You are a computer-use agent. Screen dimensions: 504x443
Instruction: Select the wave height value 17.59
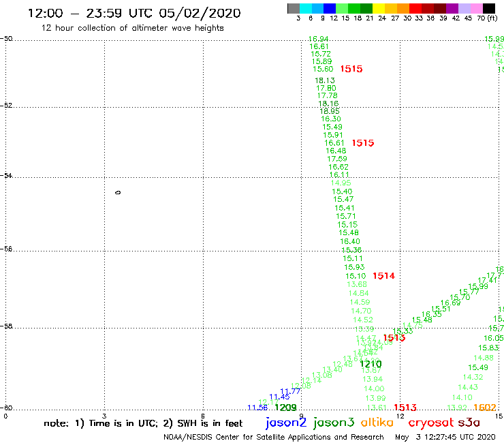coord(337,159)
